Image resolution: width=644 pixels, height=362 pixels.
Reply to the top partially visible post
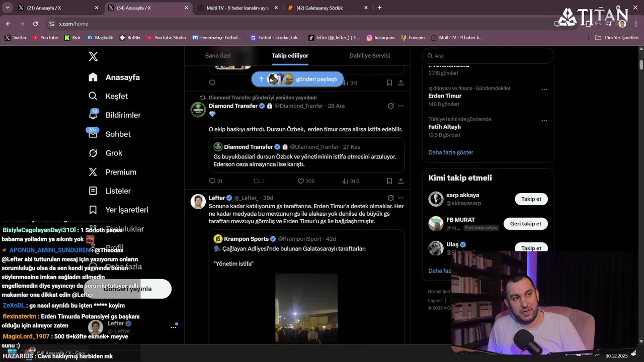pos(212,83)
